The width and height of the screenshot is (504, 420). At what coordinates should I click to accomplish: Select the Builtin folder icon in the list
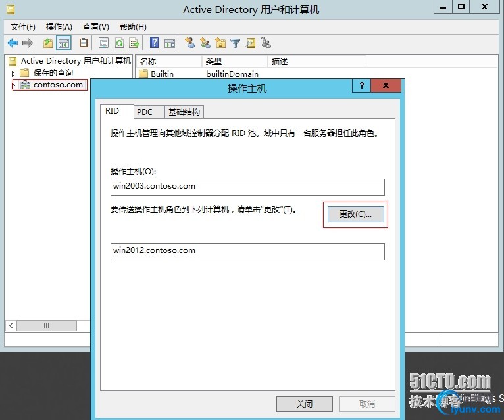(143, 74)
